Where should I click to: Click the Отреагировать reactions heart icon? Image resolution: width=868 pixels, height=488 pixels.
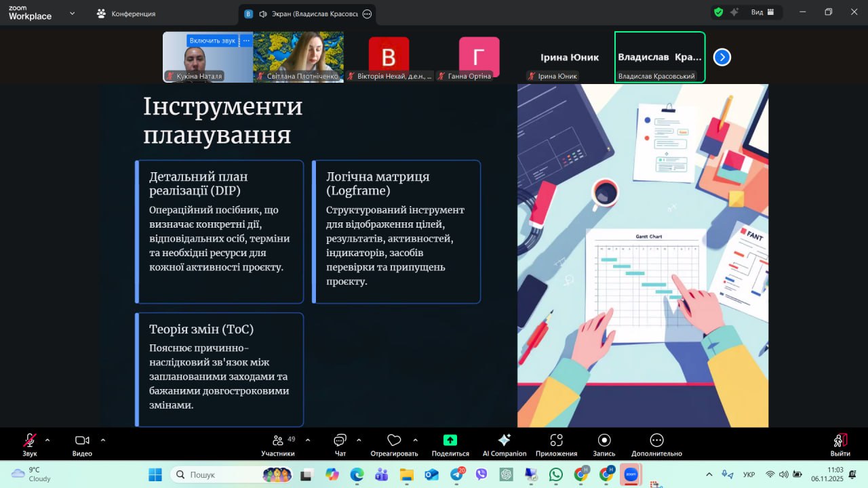pos(394,441)
